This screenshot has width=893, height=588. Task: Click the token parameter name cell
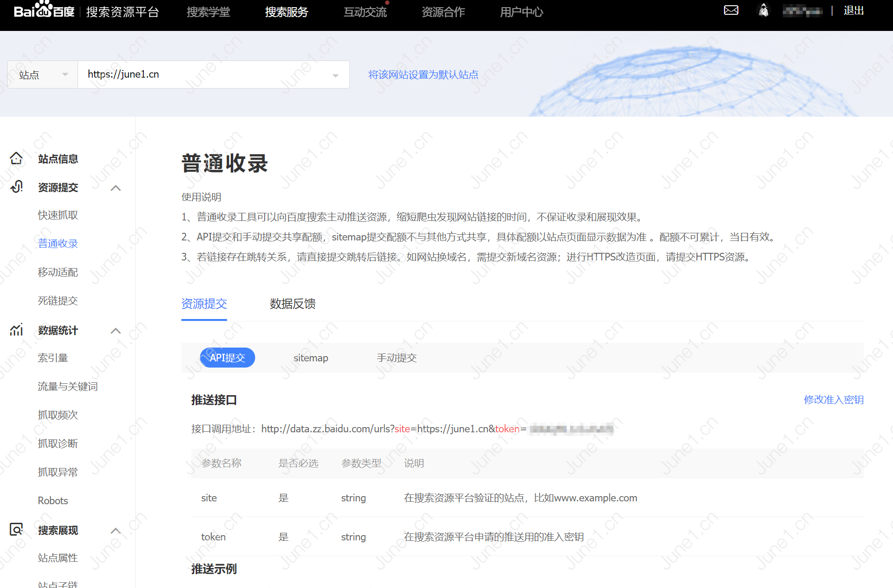point(213,537)
